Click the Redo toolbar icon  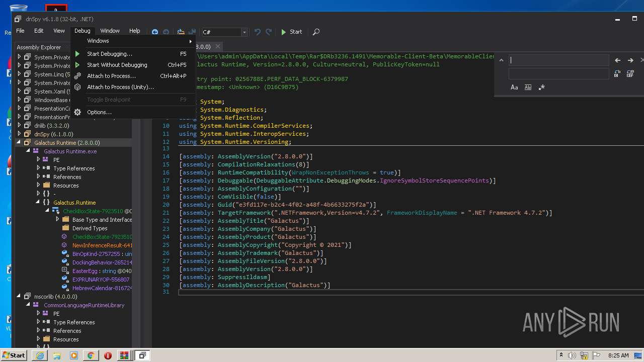pyautogui.click(x=269, y=32)
